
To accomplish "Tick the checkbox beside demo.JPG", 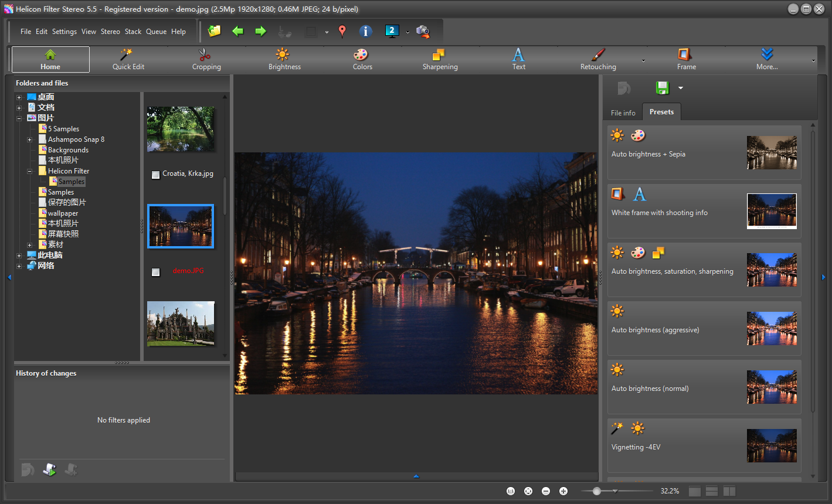I will click(155, 272).
